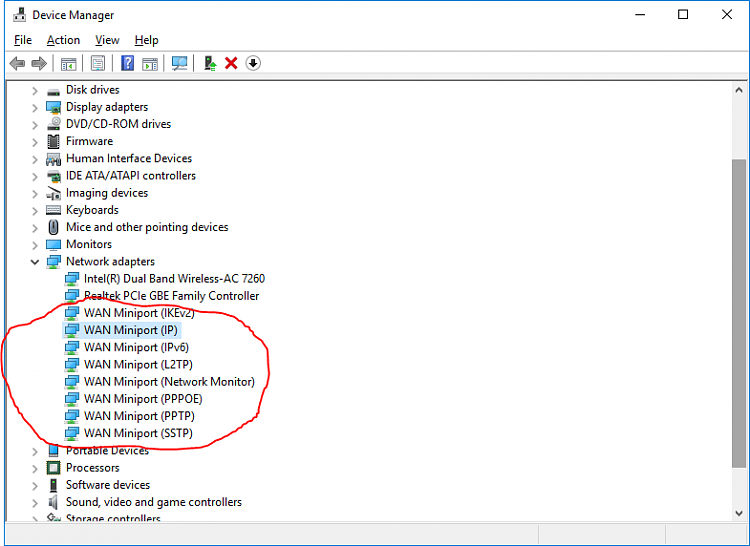Click the blue Help question mark icon
The height and width of the screenshot is (546, 750).
(128, 63)
